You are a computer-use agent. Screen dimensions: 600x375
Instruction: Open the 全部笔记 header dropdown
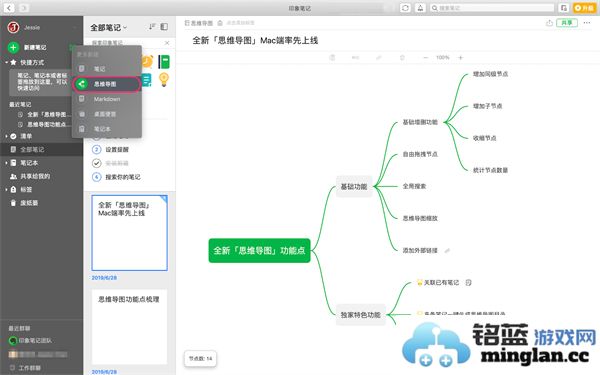[x=109, y=28]
